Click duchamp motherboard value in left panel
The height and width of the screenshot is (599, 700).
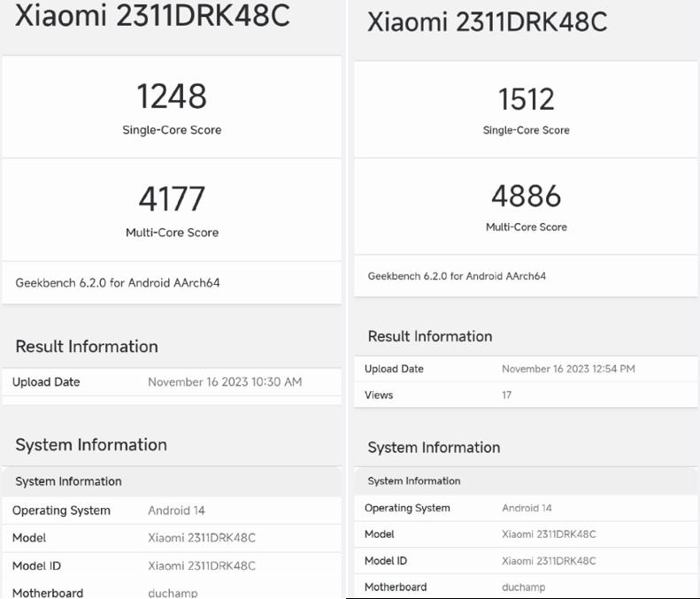pyautogui.click(x=173, y=593)
